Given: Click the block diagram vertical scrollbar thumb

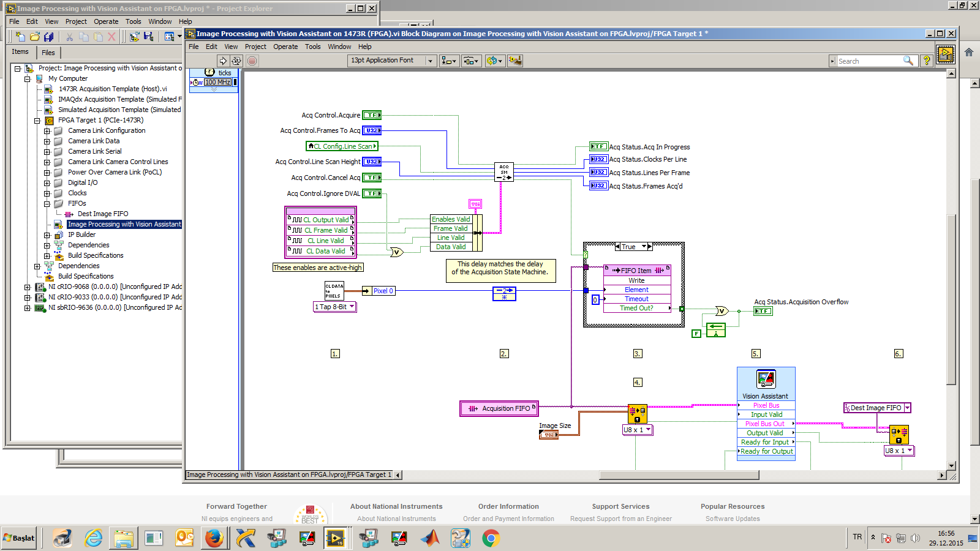Looking at the screenshot, I should 951,299.
